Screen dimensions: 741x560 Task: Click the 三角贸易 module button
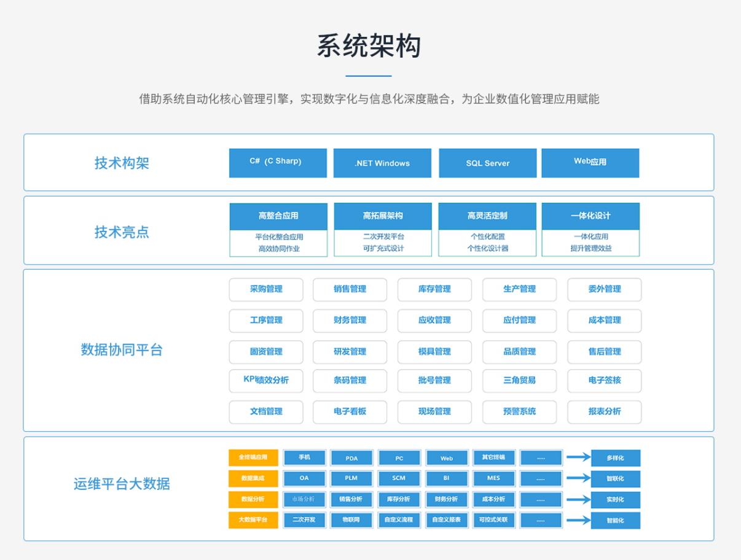[520, 381]
